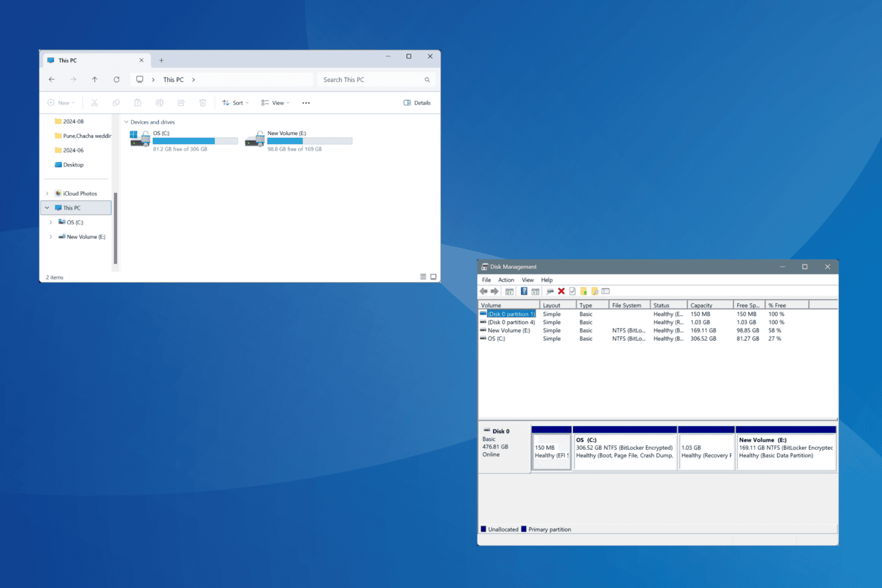Switch to large thumbnails view icon in status bar
Screen dimensions: 882x588
pos(434,277)
